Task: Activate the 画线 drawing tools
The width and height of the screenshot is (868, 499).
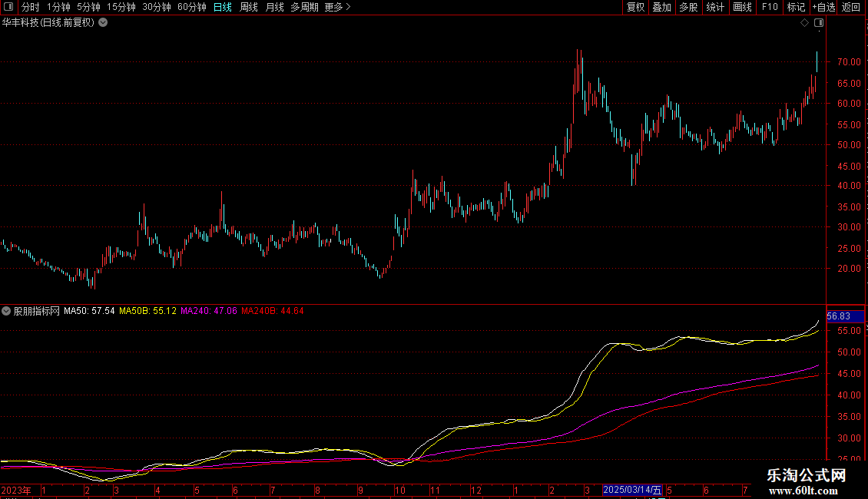Action: tap(742, 7)
